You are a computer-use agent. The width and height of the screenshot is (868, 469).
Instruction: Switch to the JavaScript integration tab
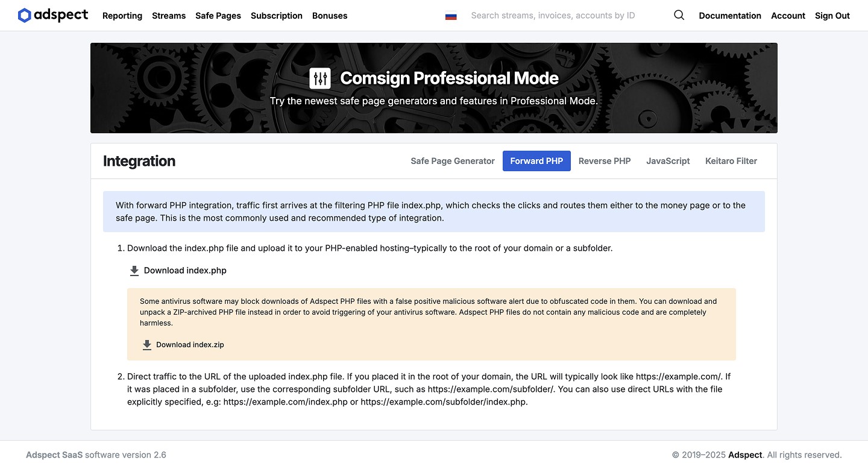pyautogui.click(x=668, y=161)
